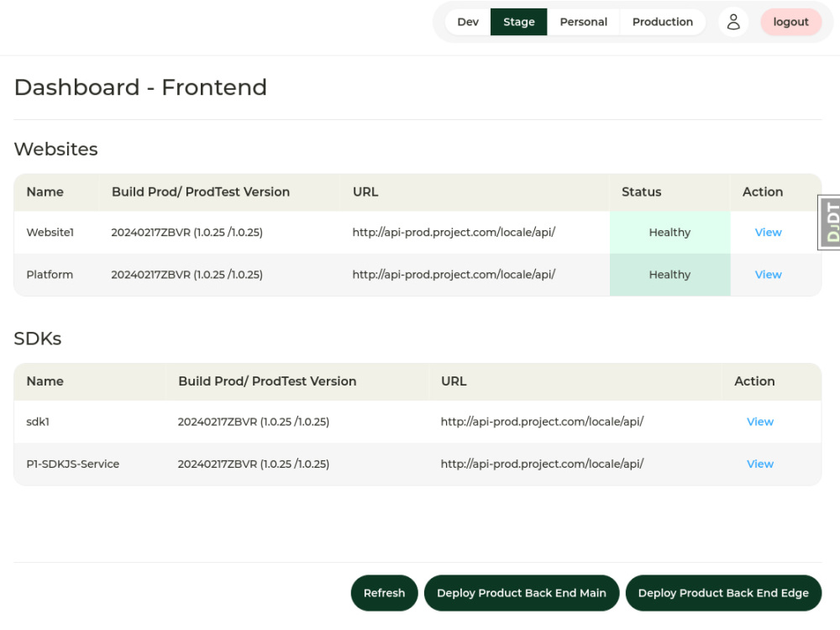
Task: Click the Website1 build version text
Action: point(187,232)
